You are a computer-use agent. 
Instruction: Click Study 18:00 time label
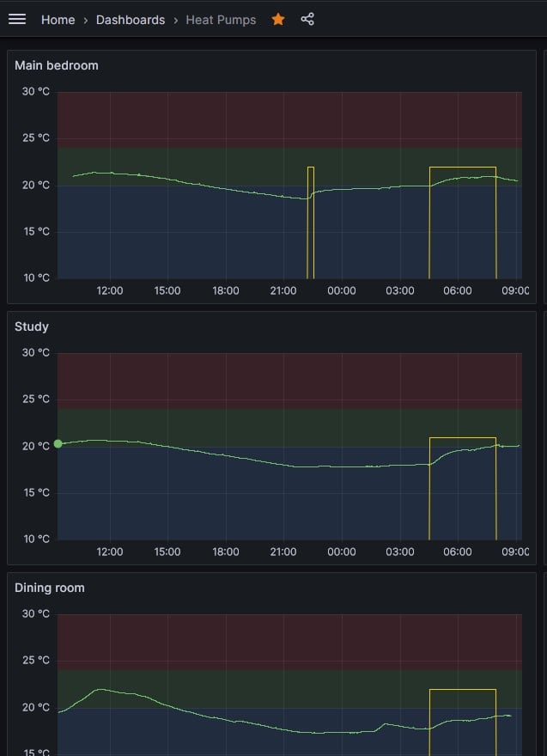[226, 552]
